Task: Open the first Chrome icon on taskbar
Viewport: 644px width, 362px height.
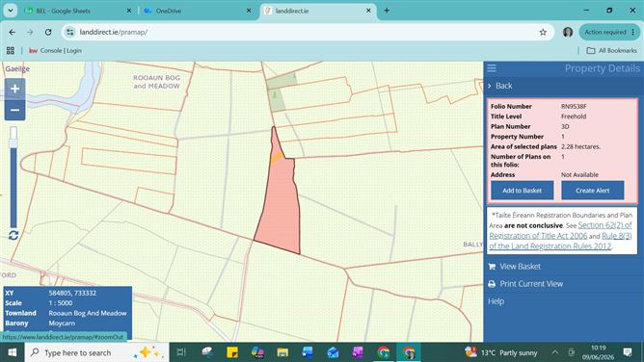Action: point(383,352)
